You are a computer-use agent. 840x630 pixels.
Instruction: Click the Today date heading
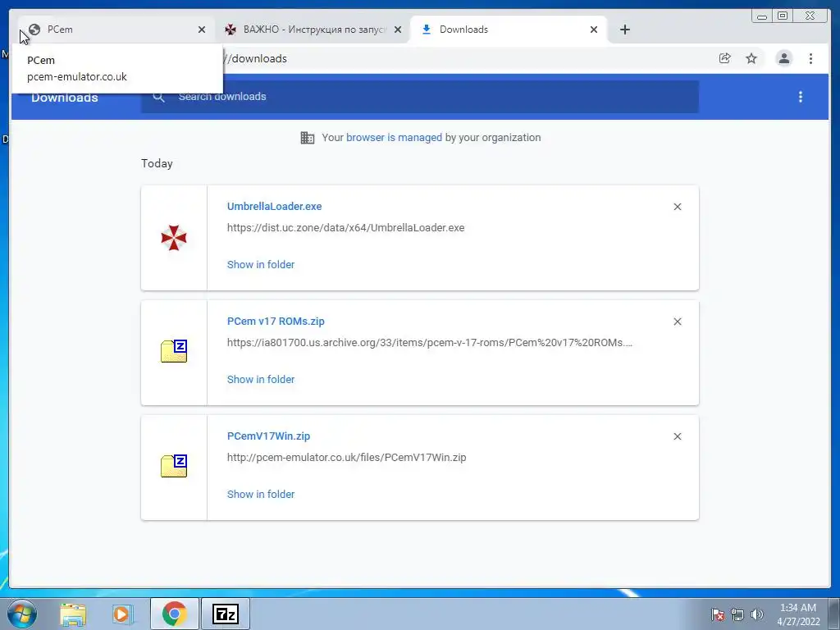click(x=157, y=163)
